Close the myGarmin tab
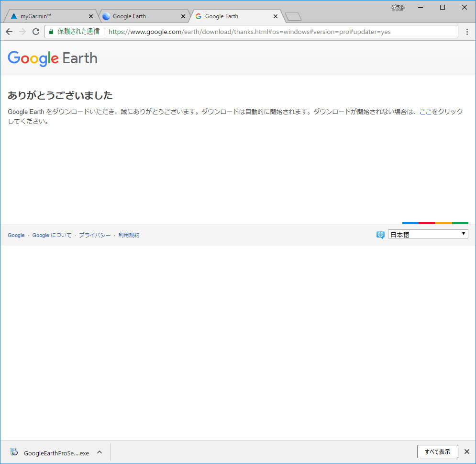The height and width of the screenshot is (464, 476). [91, 16]
